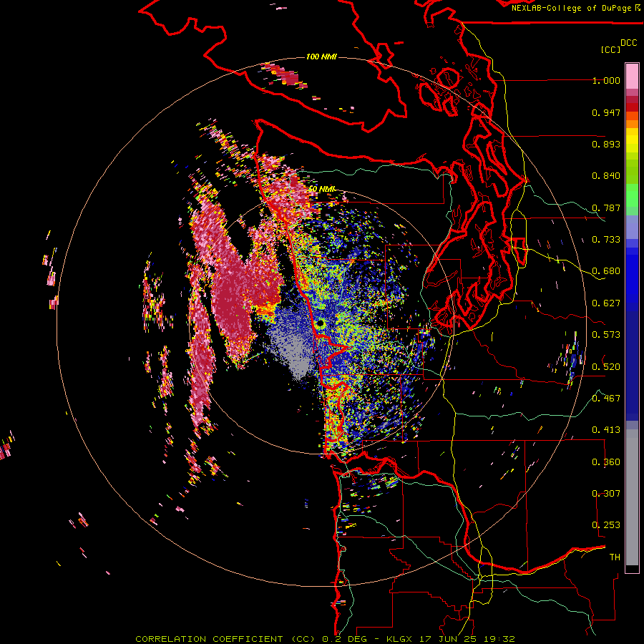Click the 100 NMI range ring label
This screenshot has height=644, width=644.
(321, 57)
